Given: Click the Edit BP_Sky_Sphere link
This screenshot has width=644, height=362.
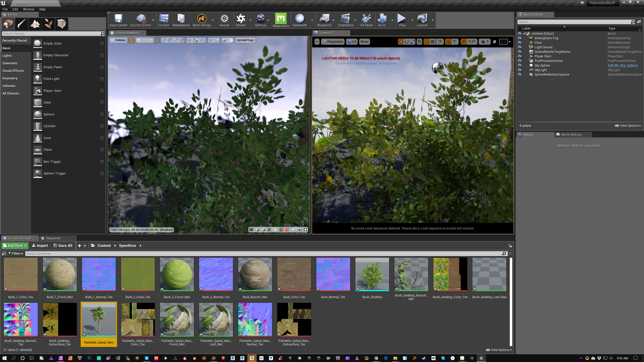Looking at the screenshot, I should [x=623, y=66].
